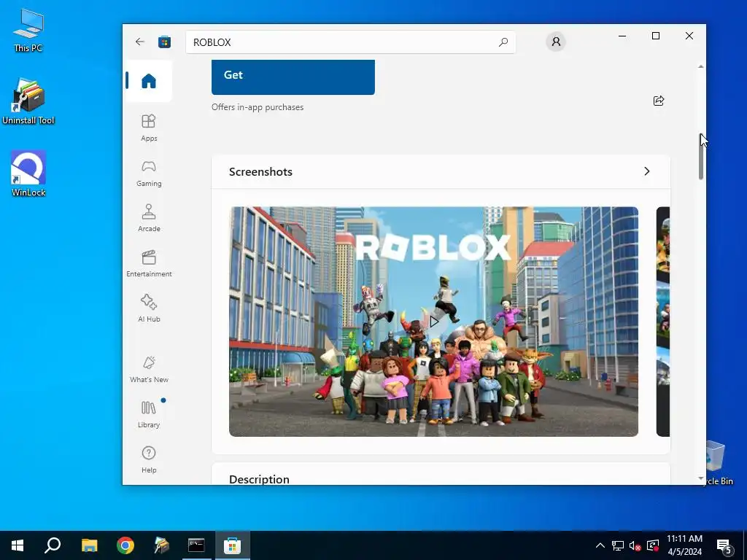Select the Offers in-app purchases text
747x560 pixels.
coord(258,107)
